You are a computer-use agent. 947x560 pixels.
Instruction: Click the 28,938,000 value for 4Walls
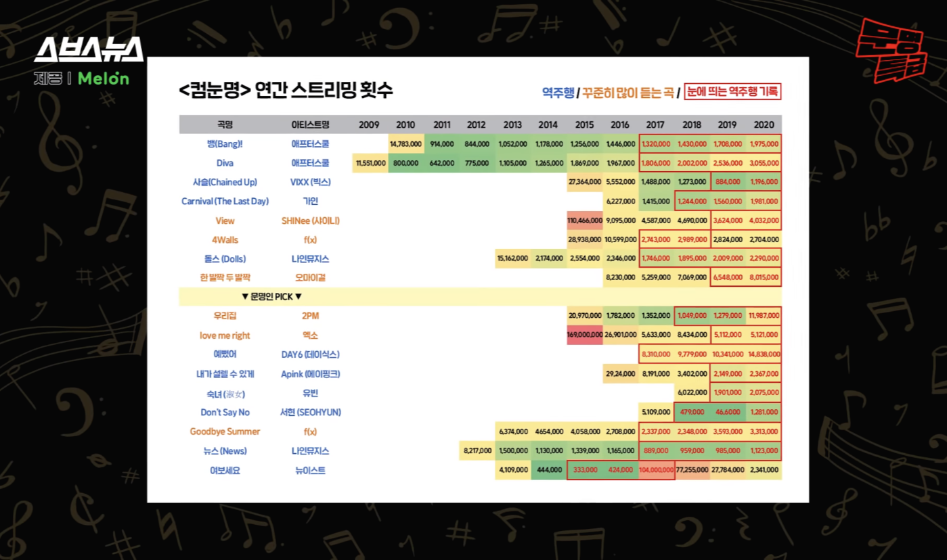(x=584, y=239)
